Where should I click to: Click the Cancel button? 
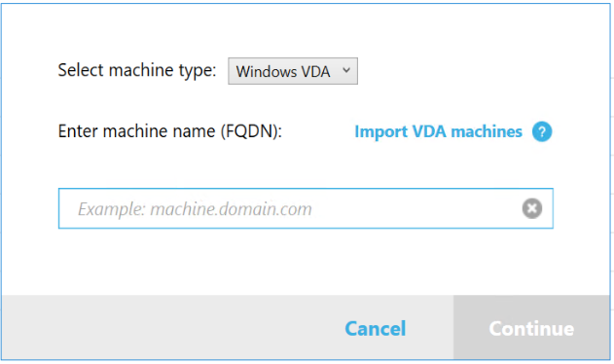376,328
